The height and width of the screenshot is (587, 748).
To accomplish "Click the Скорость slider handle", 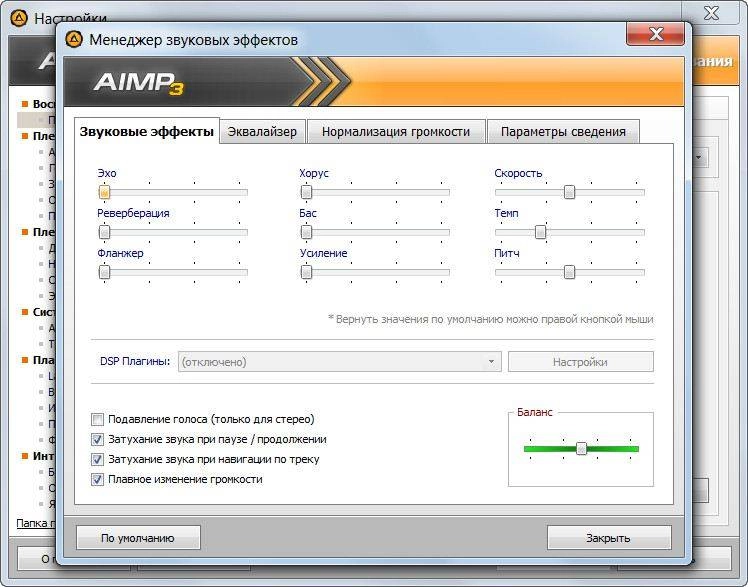I will pos(569,192).
